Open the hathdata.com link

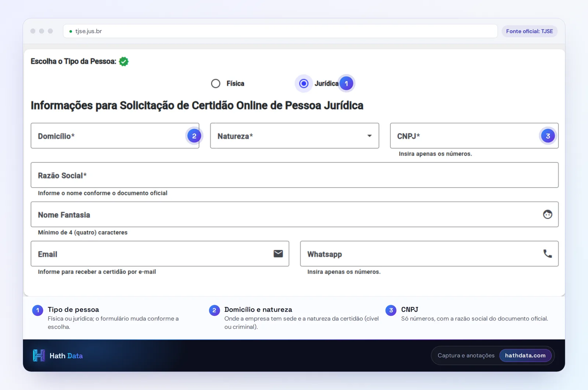525,355
